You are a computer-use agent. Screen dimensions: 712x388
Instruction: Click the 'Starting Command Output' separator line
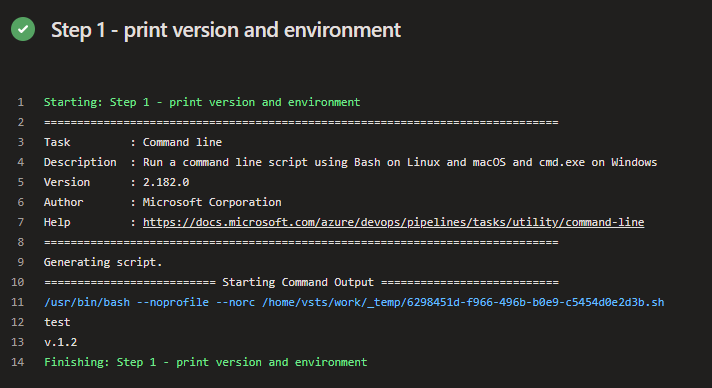pyautogui.click(x=301, y=282)
